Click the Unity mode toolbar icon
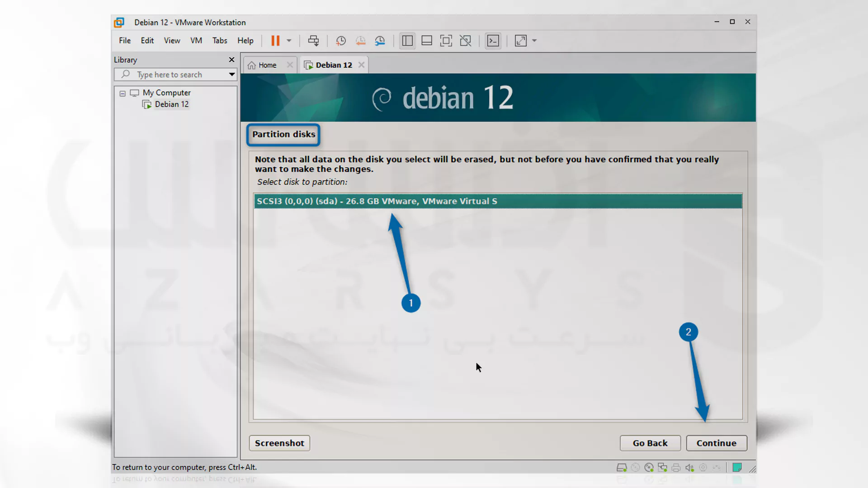The width and height of the screenshot is (868, 488). pyautogui.click(x=466, y=41)
